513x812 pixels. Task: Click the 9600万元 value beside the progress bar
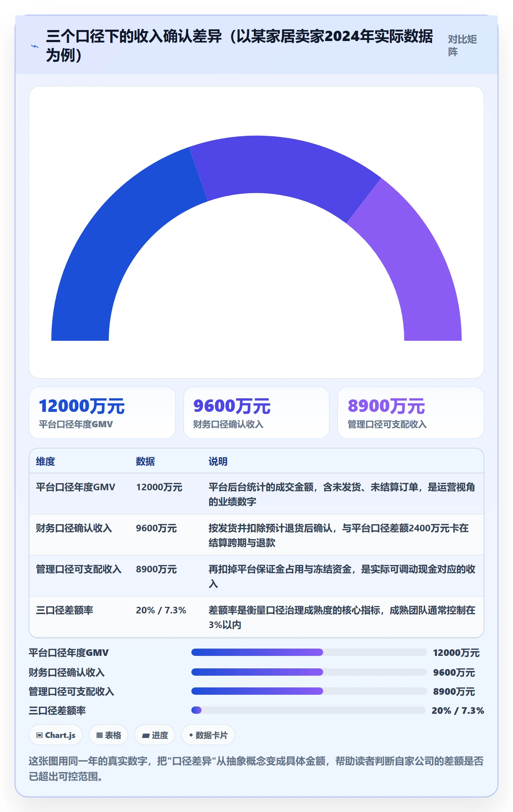454,672
